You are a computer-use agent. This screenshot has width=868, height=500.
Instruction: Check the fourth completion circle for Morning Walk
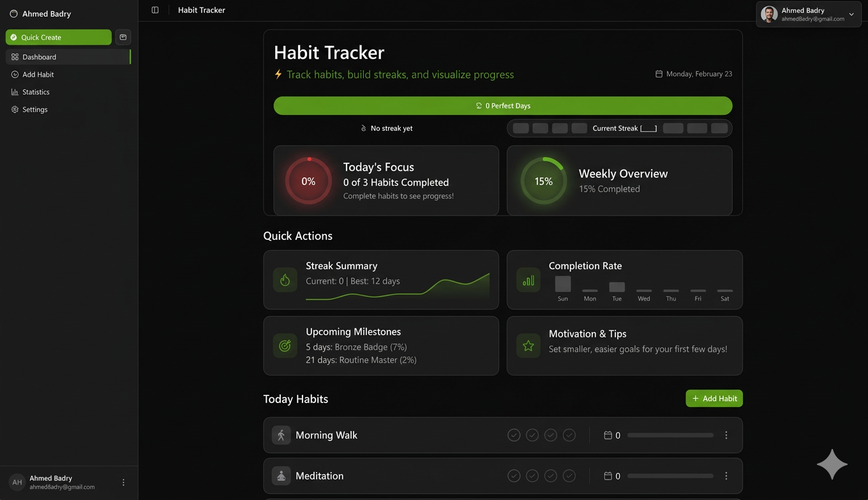point(569,435)
